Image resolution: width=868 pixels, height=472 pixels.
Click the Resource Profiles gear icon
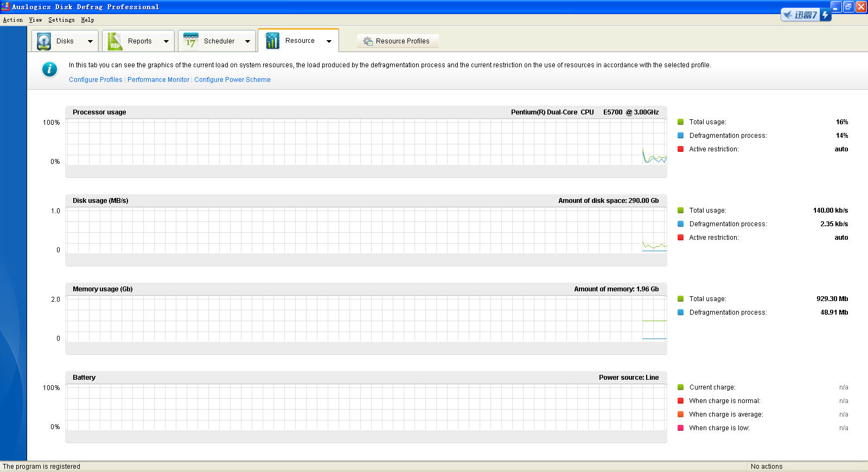pyautogui.click(x=368, y=41)
